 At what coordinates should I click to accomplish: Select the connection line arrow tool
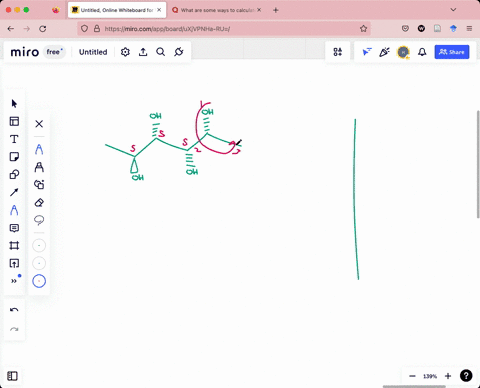tap(14, 192)
